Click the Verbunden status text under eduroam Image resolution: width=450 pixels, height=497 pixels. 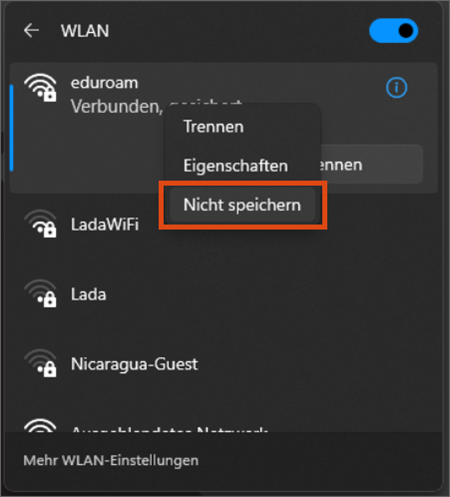[x=117, y=107]
